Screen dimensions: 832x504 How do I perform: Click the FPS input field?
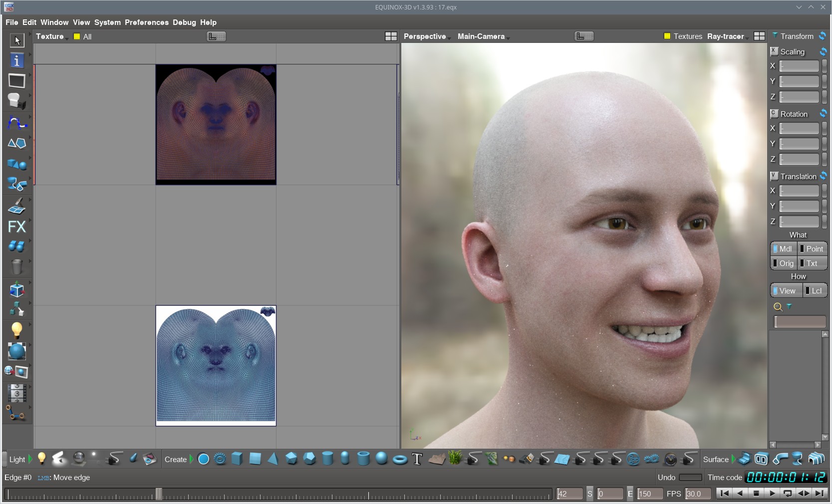[x=698, y=494]
